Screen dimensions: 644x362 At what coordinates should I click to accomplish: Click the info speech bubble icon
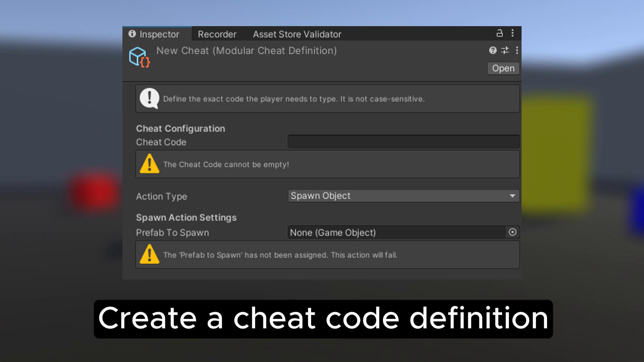149,98
